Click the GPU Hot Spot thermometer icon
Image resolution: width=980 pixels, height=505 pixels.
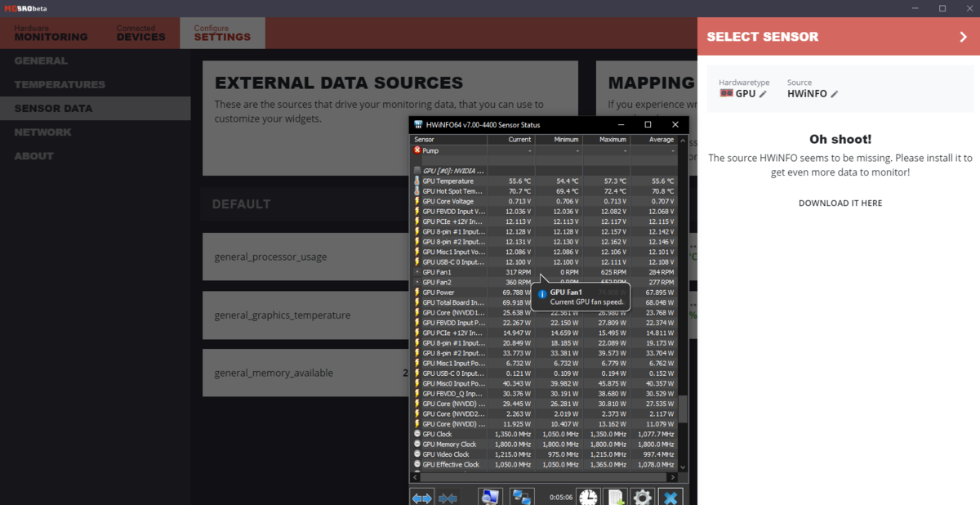(417, 190)
